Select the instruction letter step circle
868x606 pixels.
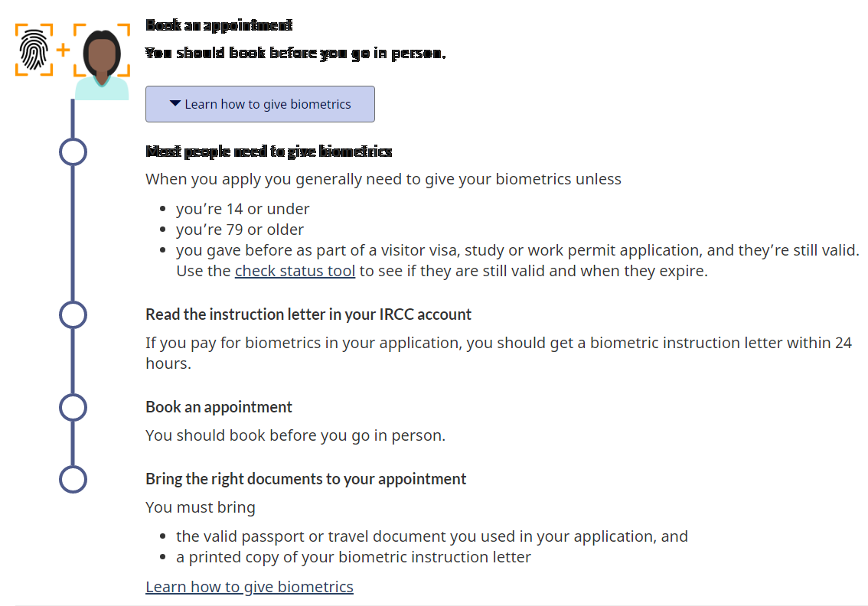coord(73,315)
